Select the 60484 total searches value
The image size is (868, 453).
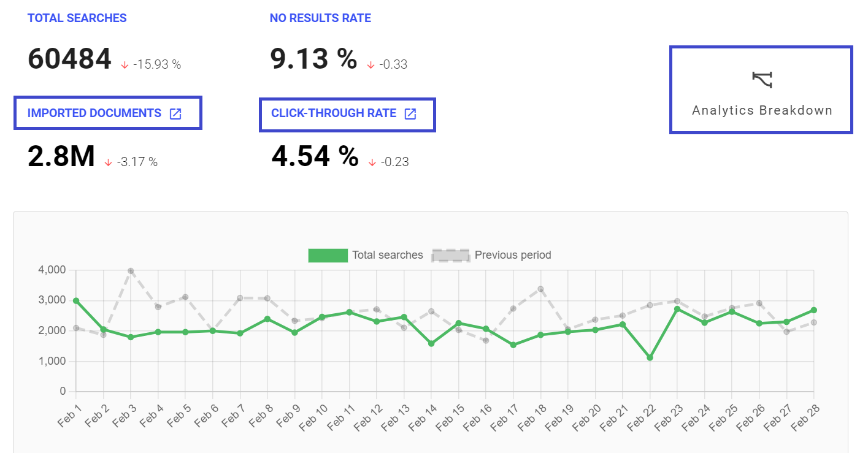[70, 59]
